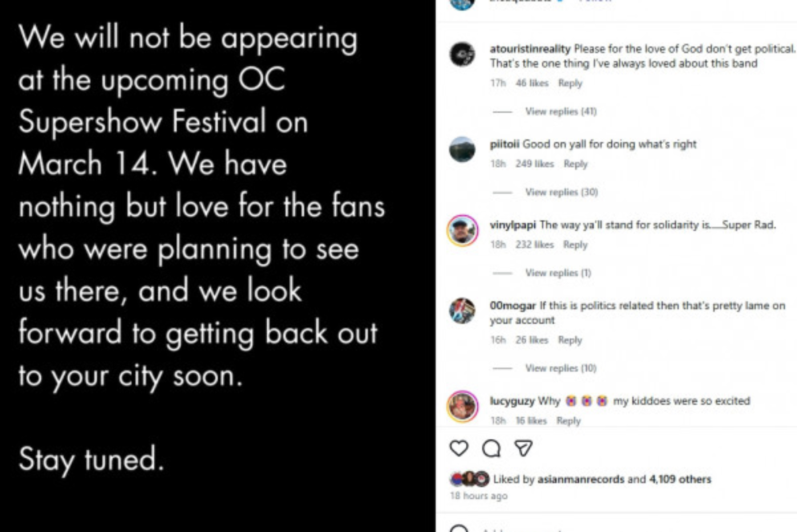797x532 pixels.
Task: Open the vinylpapi username link
Action: click(x=512, y=225)
